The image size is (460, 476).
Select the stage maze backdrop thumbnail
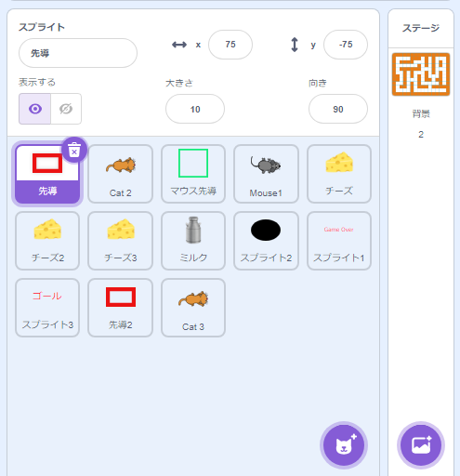click(421, 74)
